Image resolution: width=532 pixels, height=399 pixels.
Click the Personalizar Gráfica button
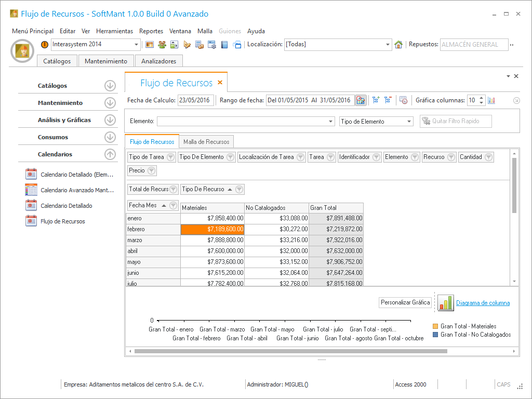pos(405,302)
